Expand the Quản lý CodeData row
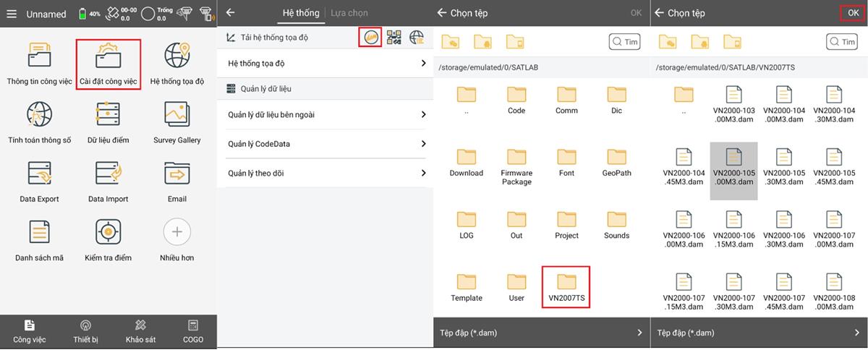Image resolution: width=868 pixels, height=350 pixels. [x=325, y=144]
